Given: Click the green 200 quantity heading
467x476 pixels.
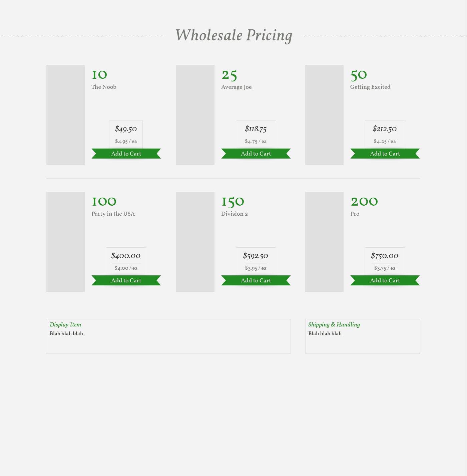Looking at the screenshot, I should click(x=364, y=202).
